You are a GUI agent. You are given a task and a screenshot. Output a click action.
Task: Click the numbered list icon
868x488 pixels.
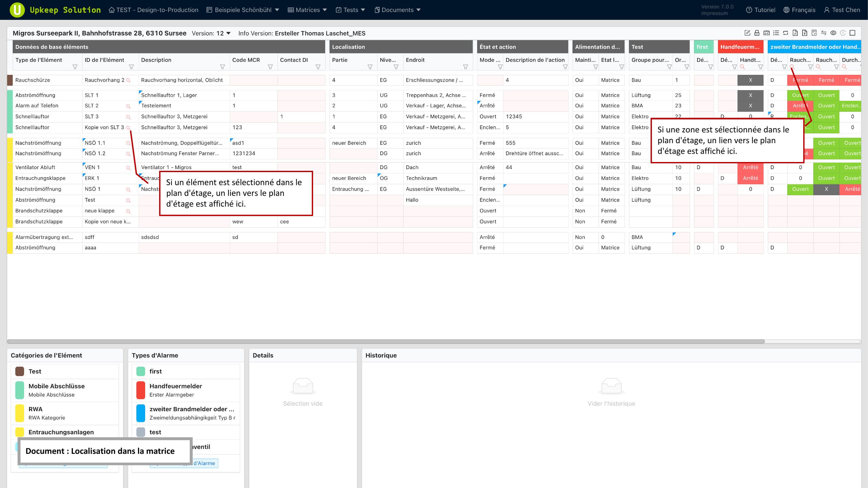[x=776, y=33]
